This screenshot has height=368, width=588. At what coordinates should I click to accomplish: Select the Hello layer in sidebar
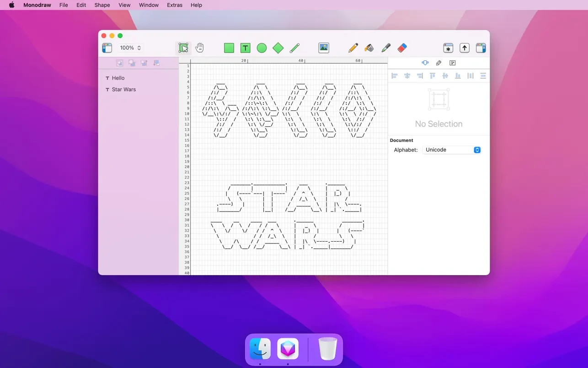pyautogui.click(x=118, y=78)
